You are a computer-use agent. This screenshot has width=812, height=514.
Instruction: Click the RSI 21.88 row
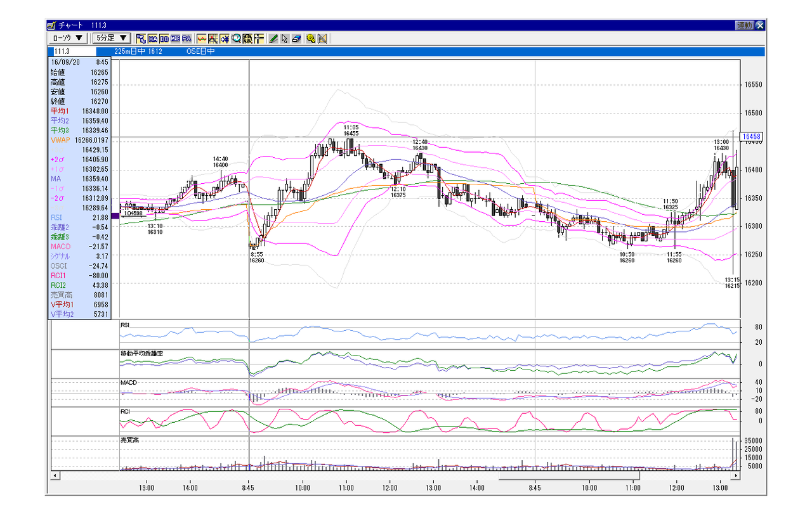(x=79, y=217)
